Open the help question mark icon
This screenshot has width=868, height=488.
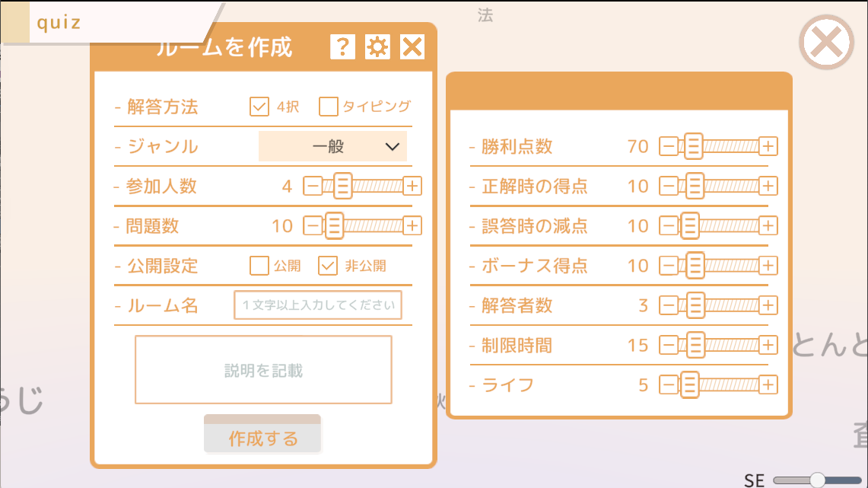[342, 47]
